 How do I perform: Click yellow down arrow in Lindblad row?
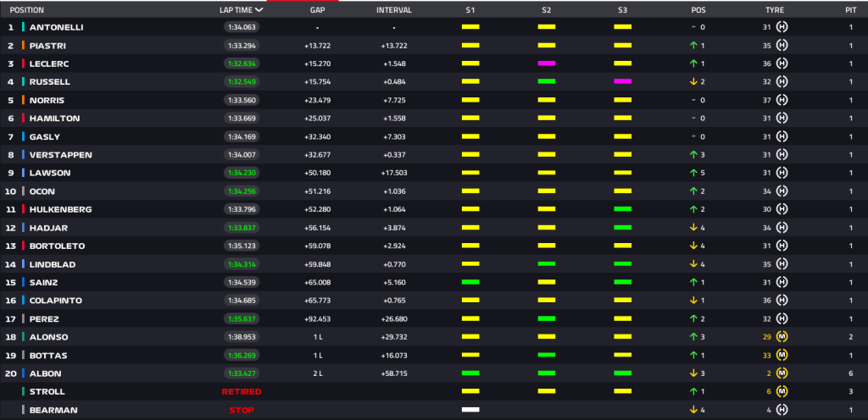[693, 264]
